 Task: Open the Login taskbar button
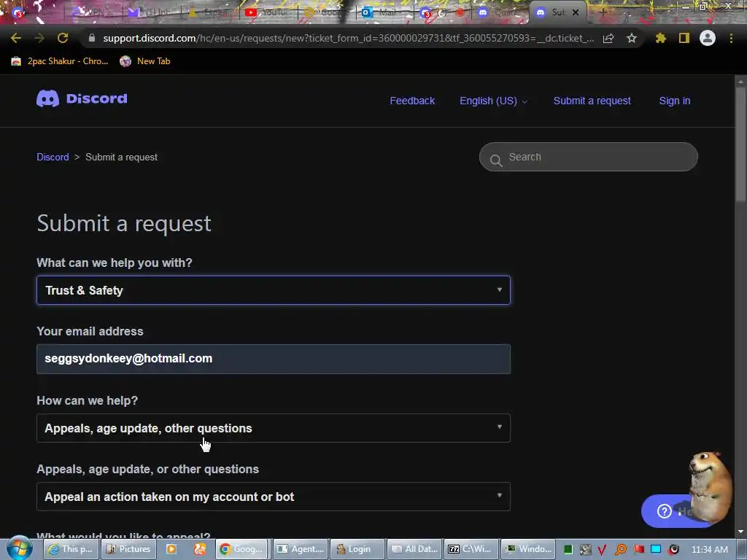pyautogui.click(x=357, y=549)
